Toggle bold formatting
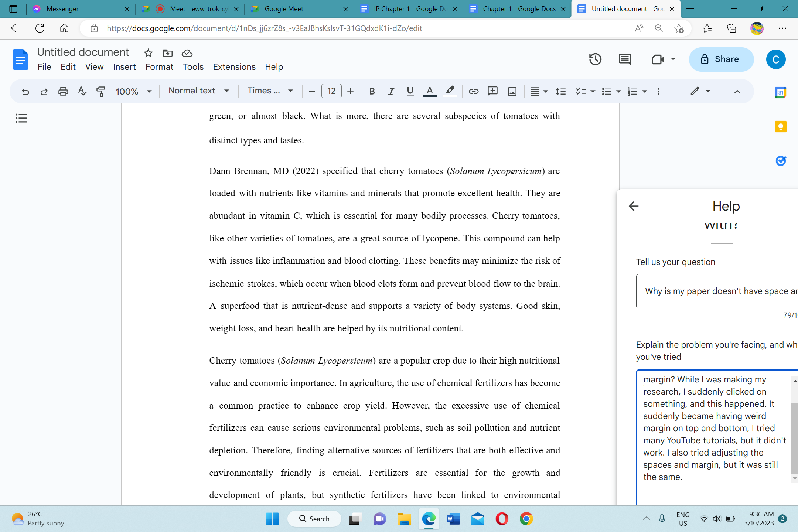The height and width of the screenshot is (532, 798). point(372,91)
